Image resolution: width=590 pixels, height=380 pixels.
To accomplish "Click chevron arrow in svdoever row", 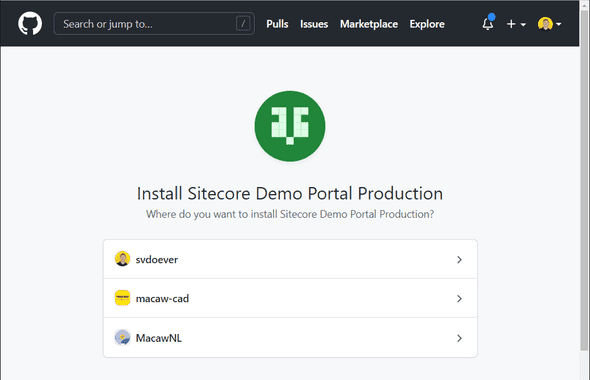I will click(459, 260).
